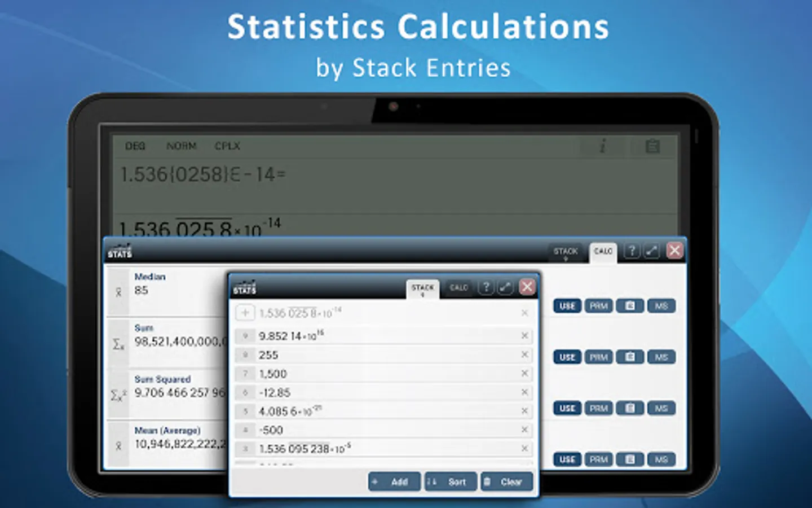Click the pending stack input field 1.536 025 8
The height and width of the screenshot is (508, 812).
click(386, 313)
